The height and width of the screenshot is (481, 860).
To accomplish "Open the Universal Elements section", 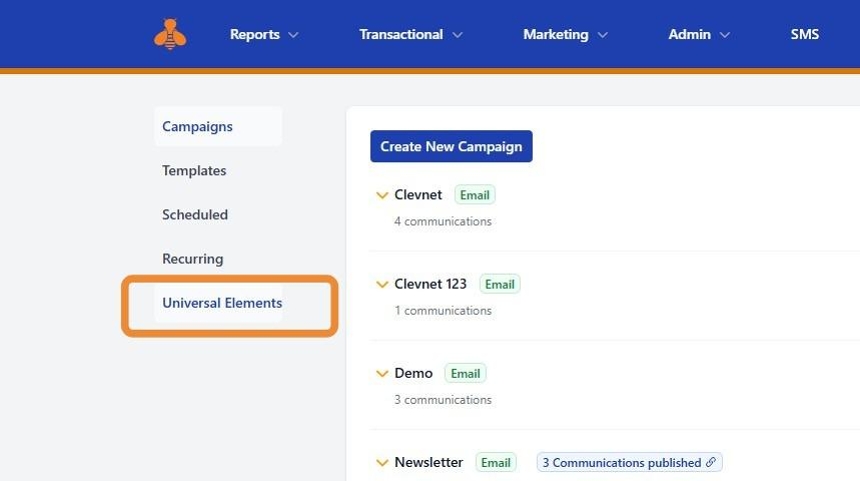I will [222, 303].
